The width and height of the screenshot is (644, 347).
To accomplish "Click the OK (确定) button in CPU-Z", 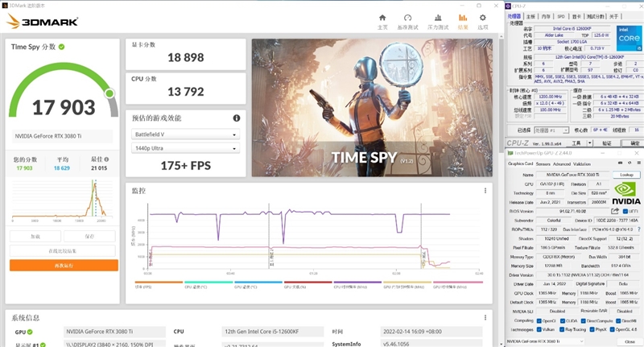I will click(634, 143).
